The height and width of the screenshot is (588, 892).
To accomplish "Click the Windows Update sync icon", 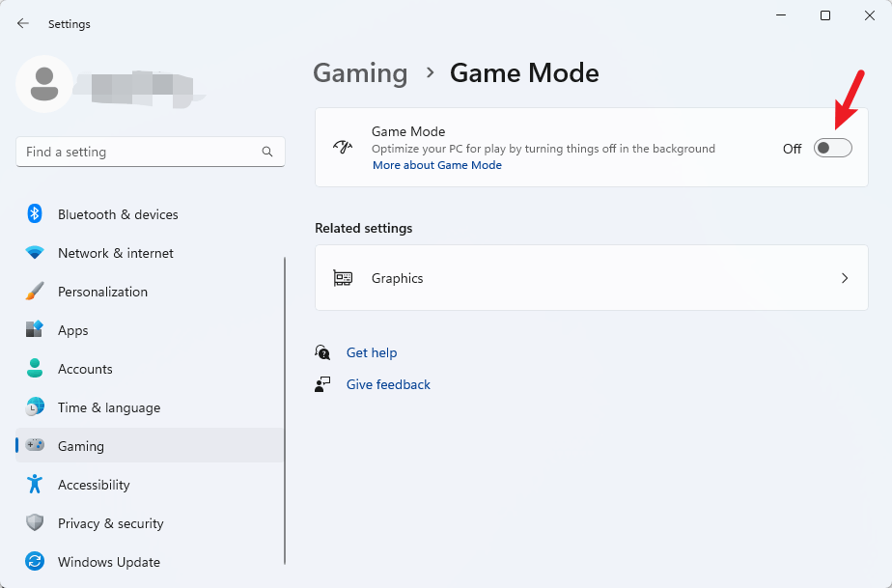I will coord(35,562).
